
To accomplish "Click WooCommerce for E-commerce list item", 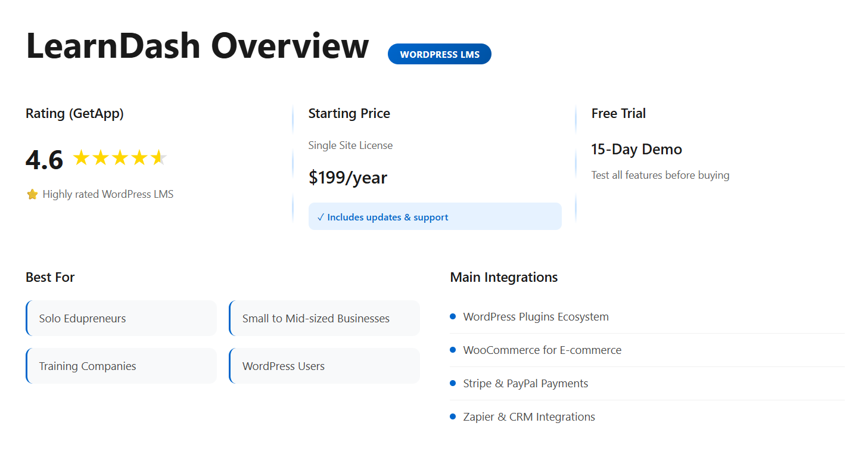I will pos(648,350).
